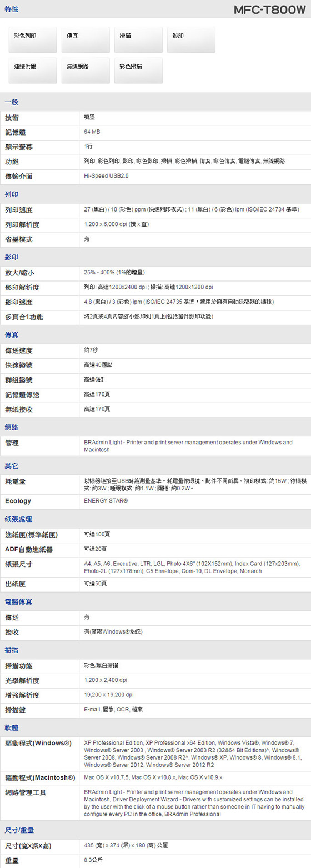The width and height of the screenshot is (311, 868).
Task: Click the 可達50頁 output tray value
Action: (96, 583)
